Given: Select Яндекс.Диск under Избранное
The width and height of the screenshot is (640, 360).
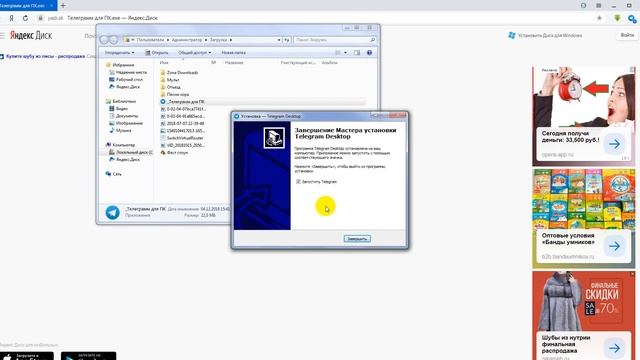Looking at the screenshot, I should point(124,87).
